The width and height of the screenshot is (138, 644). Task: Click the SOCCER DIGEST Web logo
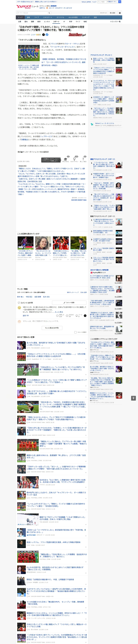(77, 35)
